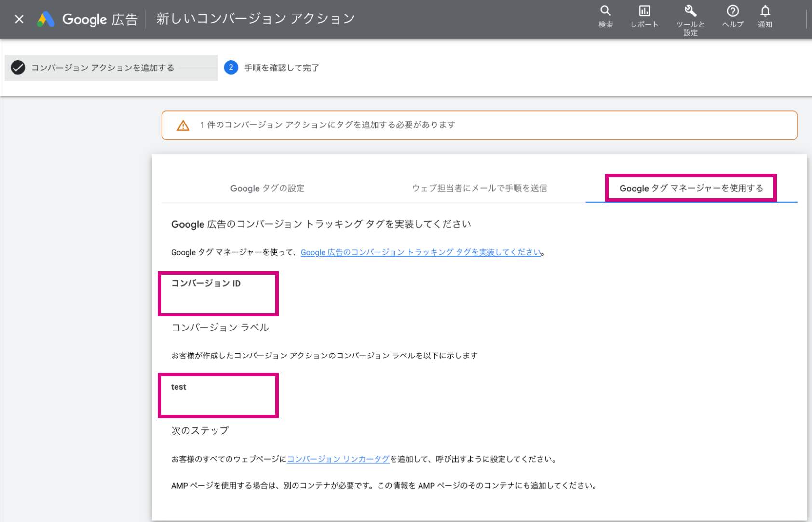Click the AMP ページ note text
The image size is (812, 522).
click(x=384, y=486)
